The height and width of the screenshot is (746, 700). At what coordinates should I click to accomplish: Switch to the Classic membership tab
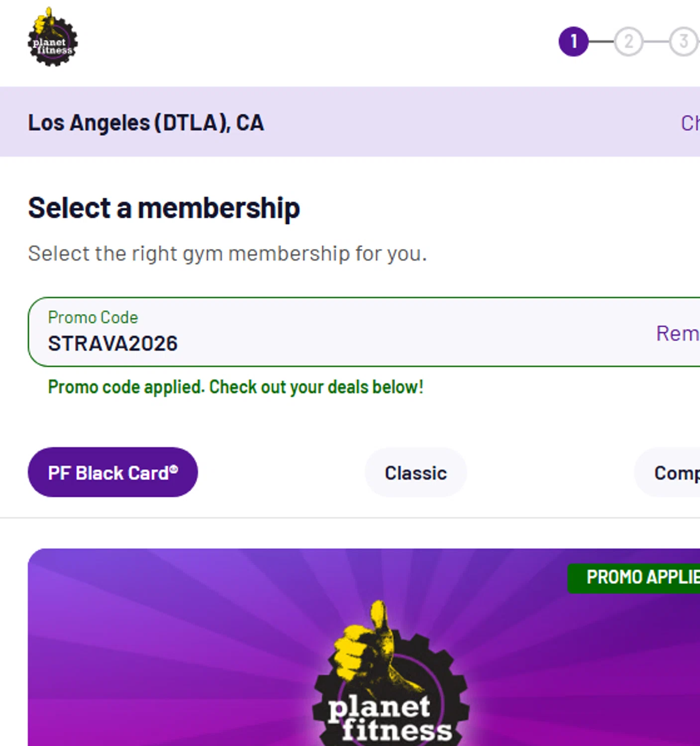pos(415,472)
